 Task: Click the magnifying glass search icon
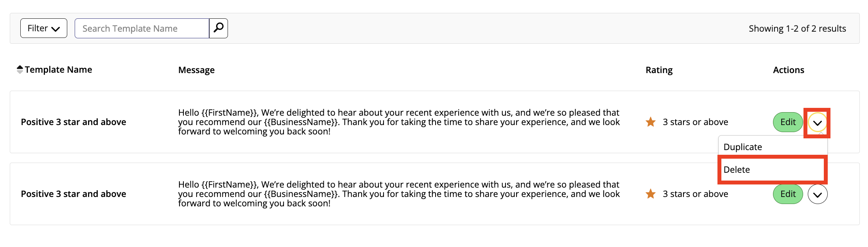pyautogui.click(x=219, y=28)
